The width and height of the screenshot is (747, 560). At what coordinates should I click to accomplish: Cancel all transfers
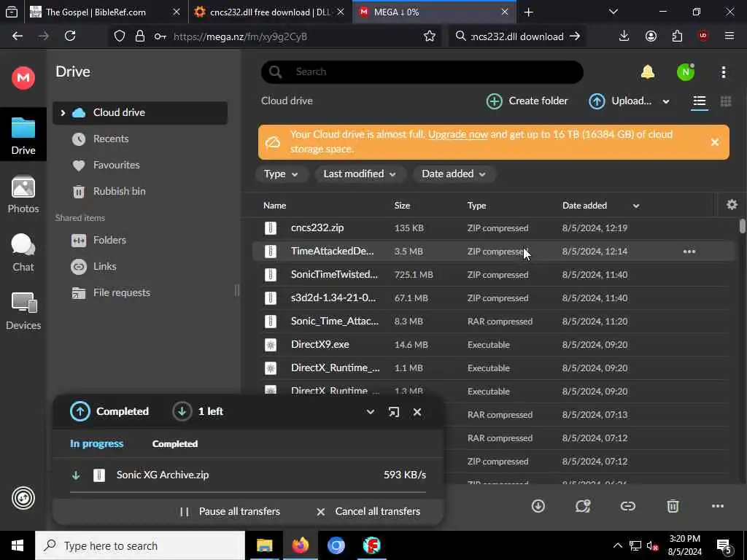coord(368,511)
